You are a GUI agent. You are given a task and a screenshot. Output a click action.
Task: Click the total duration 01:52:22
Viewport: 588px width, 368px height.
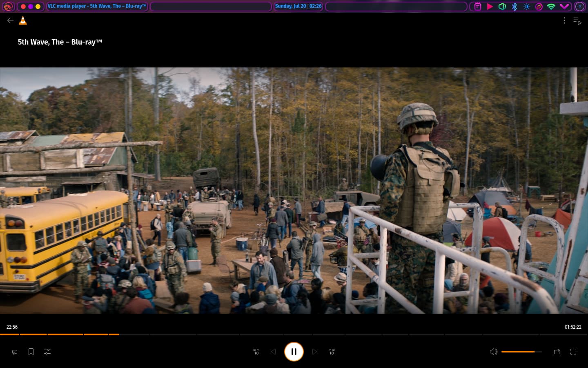(573, 327)
